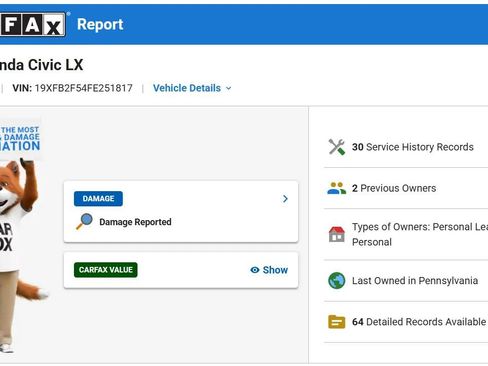
Task: Open 2 Previous Owners row
Action: click(394, 188)
